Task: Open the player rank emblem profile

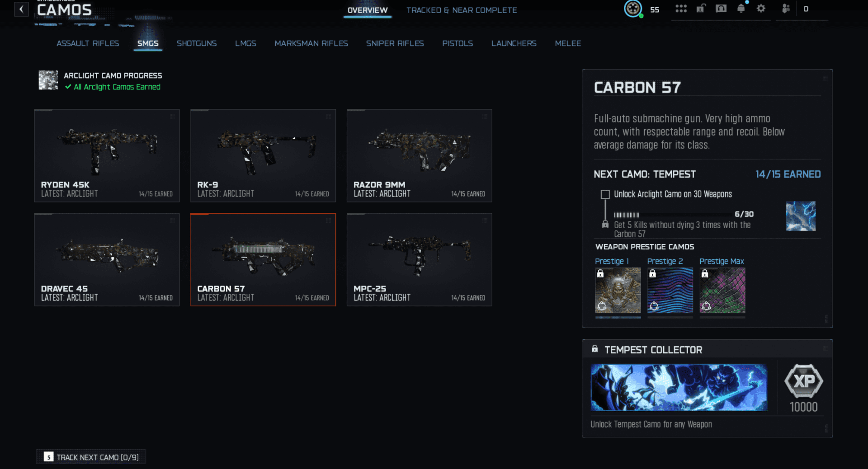Action: [633, 9]
